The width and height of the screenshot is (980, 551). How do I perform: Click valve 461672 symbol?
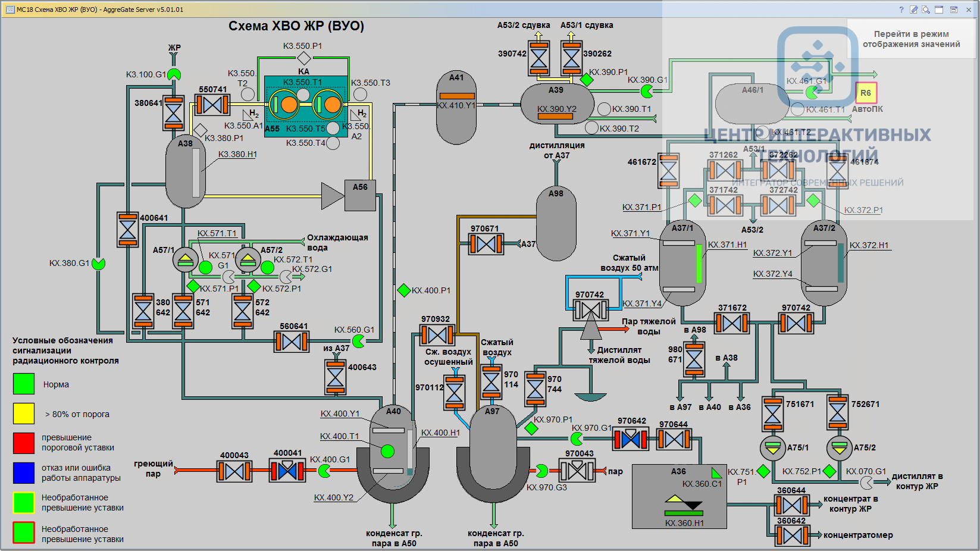669,171
